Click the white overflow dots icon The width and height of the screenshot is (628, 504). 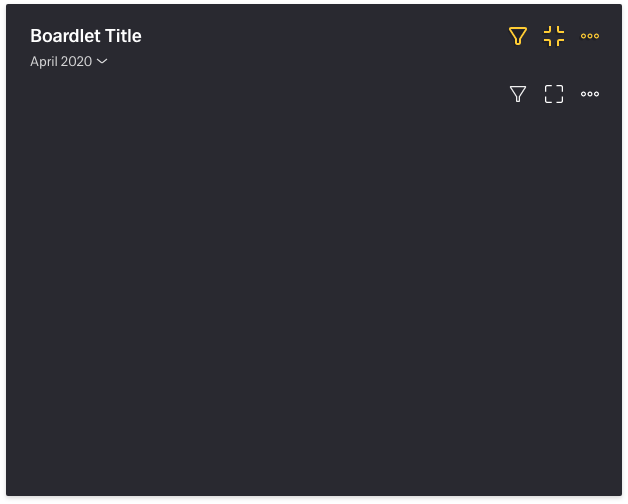coord(590,94)
